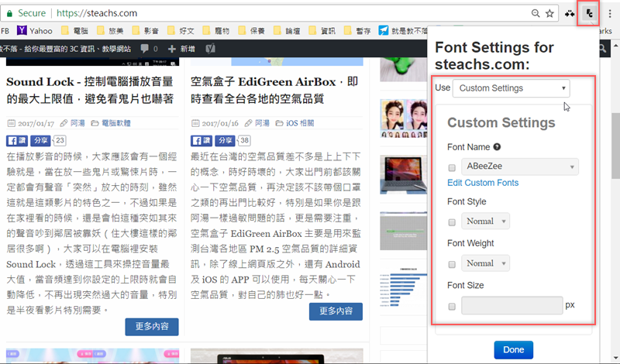Open the Font Style Normal dropdown
This screenshot has height=364, width=620.
point(486,221)
